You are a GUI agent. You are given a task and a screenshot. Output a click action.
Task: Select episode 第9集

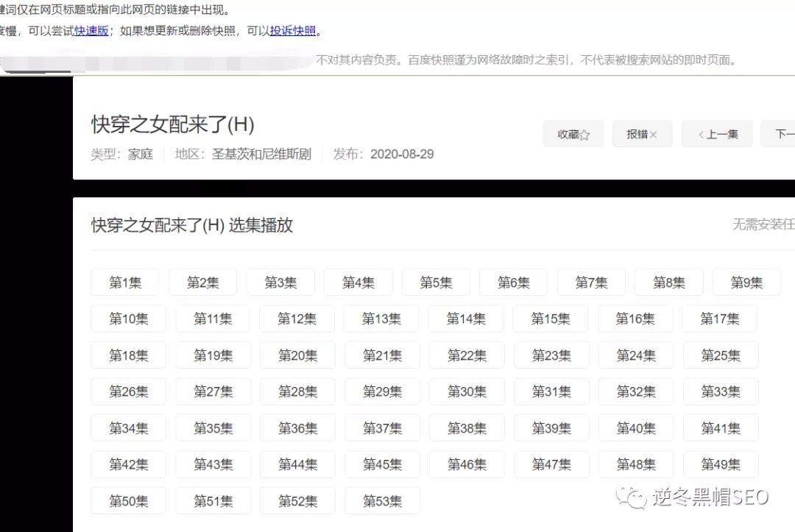point(746,282)
